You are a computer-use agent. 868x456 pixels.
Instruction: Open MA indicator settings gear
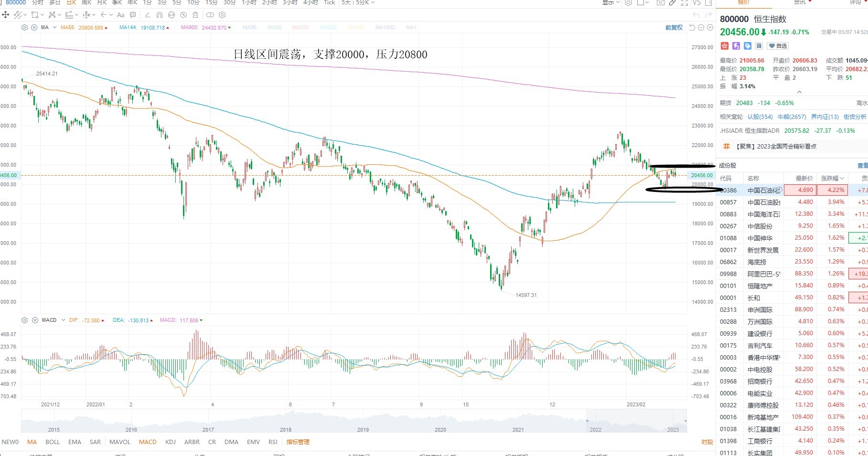pyautogui.click(x=24, y=27)
